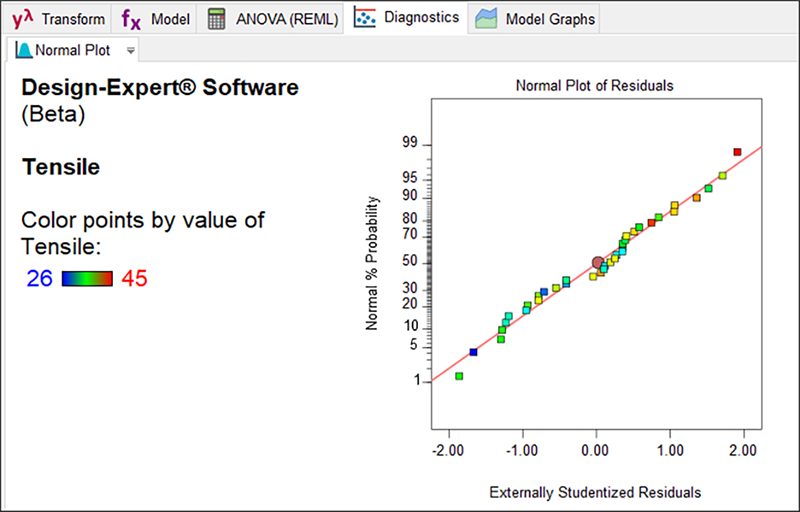Select the large highlighted circle point near zero
800x512 pixels.
coord(598,263)
